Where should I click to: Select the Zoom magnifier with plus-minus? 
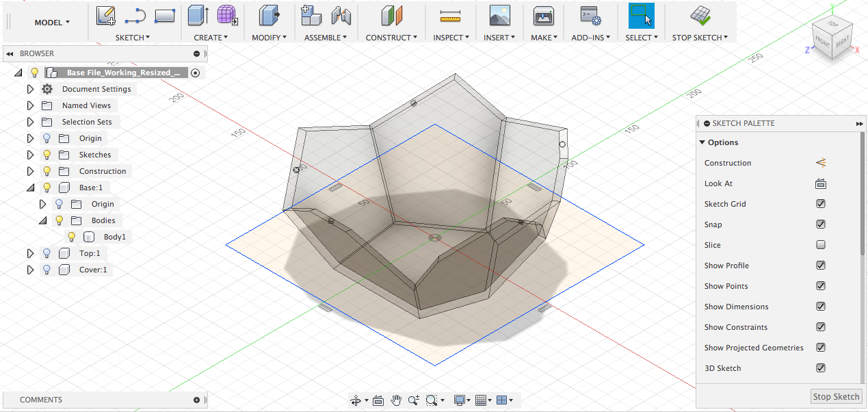point(414,400)
